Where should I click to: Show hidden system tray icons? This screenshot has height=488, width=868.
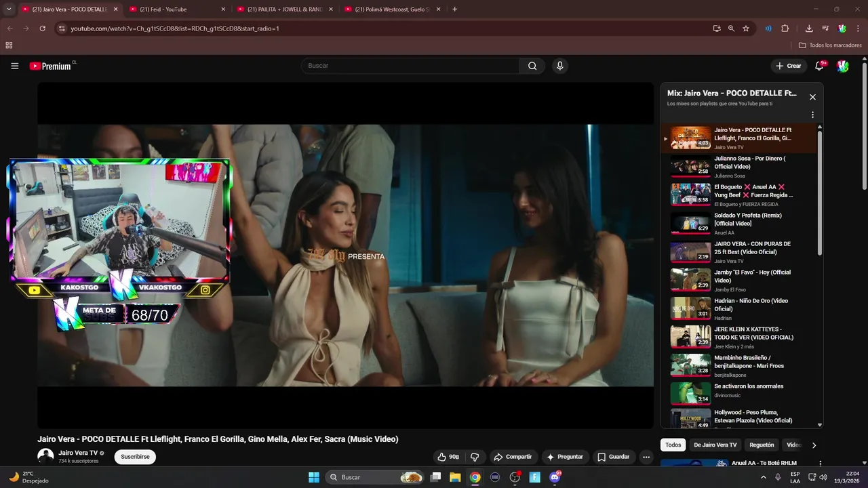tap(764, 477)
